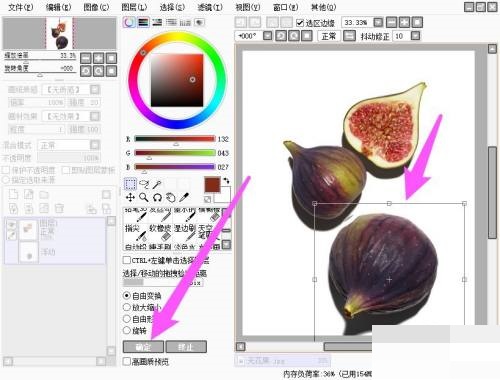Click top toolbar zoom in plus button

[404, 23]
